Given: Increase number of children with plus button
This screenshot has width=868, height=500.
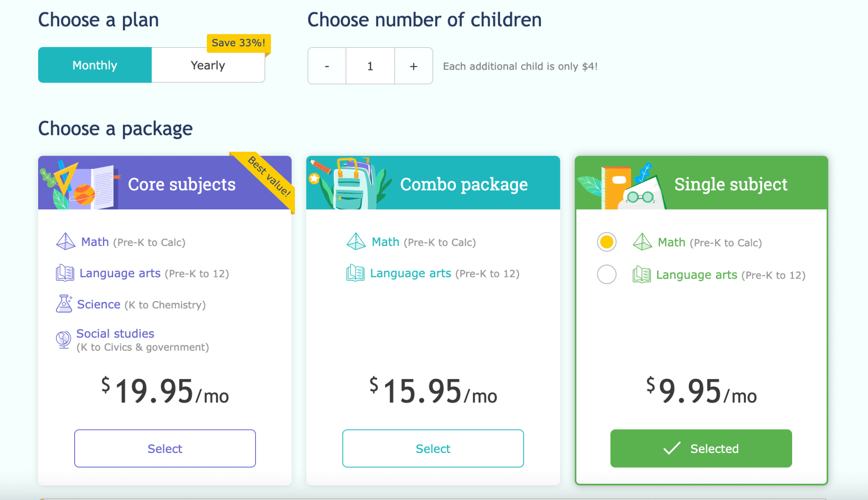Looking at the screenshot, I should coord(413,66).
